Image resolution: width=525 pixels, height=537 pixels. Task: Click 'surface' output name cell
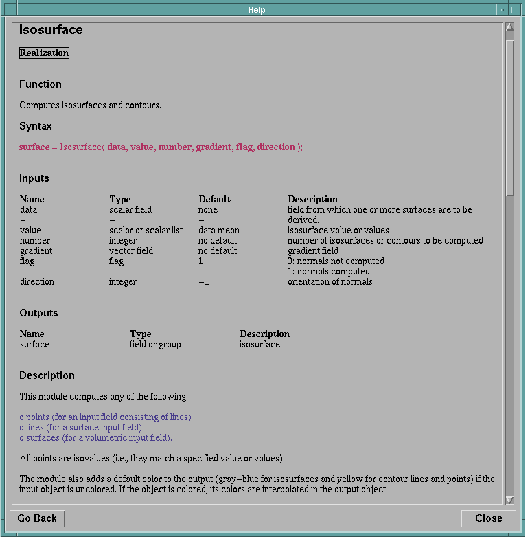[34, 344]
